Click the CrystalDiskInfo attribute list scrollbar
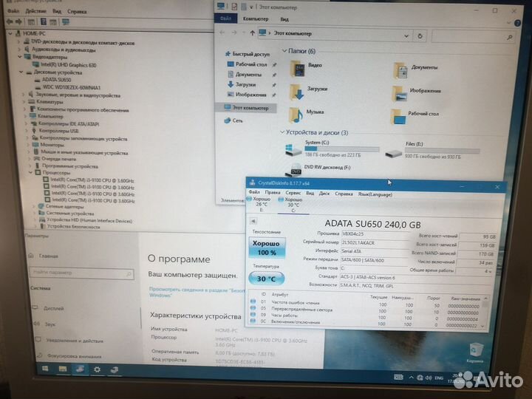The height and width of the screenshot is (399, 532). tap(485, 312)
